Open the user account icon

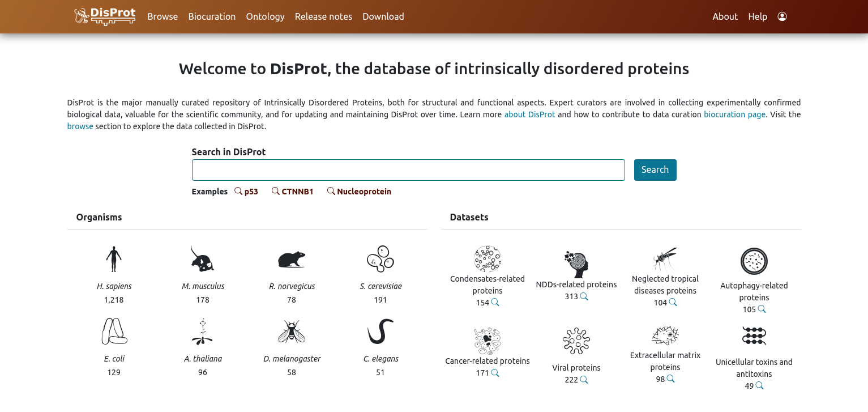click(783, 16)
